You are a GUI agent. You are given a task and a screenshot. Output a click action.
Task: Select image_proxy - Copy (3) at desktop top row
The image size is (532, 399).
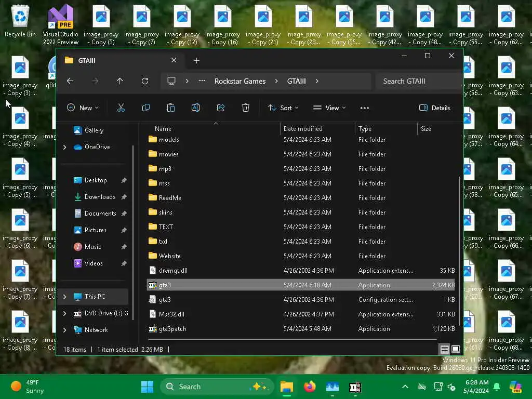[x=101, y=24]
